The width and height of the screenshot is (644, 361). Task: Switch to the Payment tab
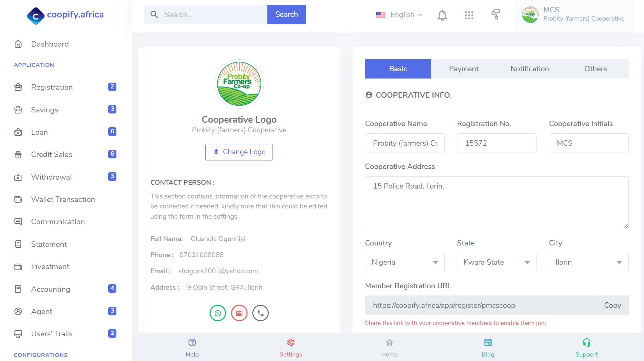(464, 69)
